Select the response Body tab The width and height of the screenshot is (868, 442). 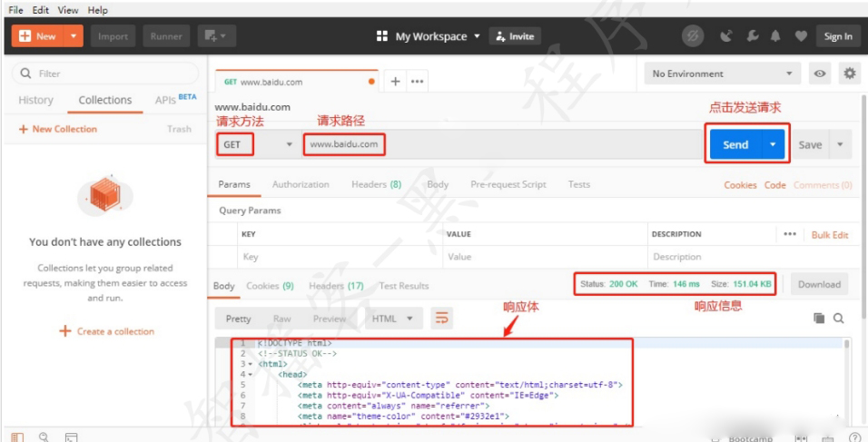pos(224,286)
